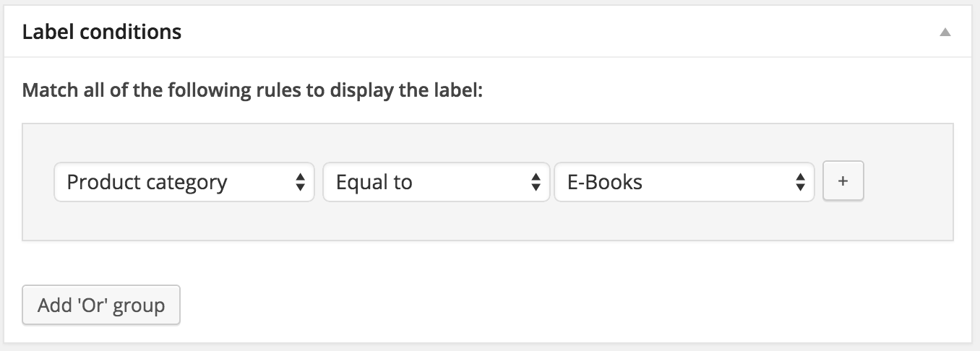Click the grey area right of the plus button

click(907, 182)
